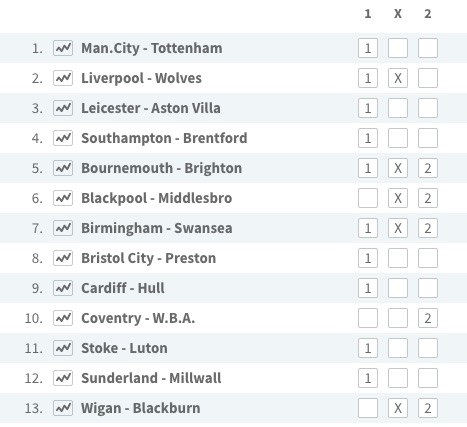The height and width of the screenshot is (427, 467).
Task: Deselect the 1 box for Leicester - Aston Villa
Action: (368, 108)
